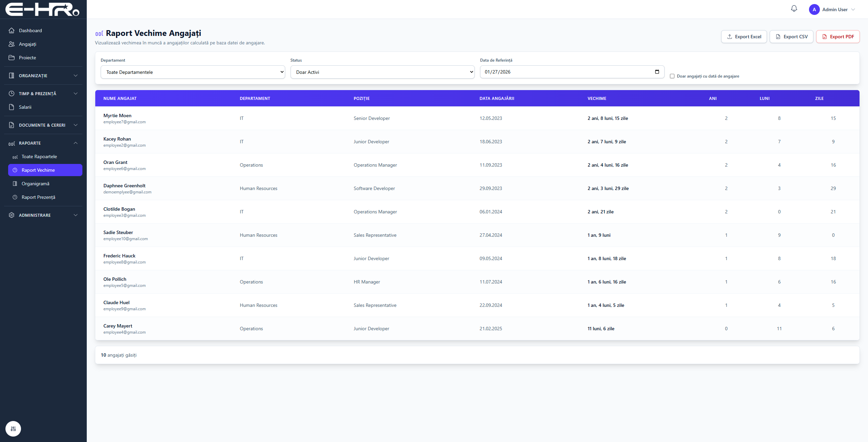The width and height of the screenshot is (868, 442).
Task: Open the Status 'Doar Activi' dropdown
Action: [382, 72]
